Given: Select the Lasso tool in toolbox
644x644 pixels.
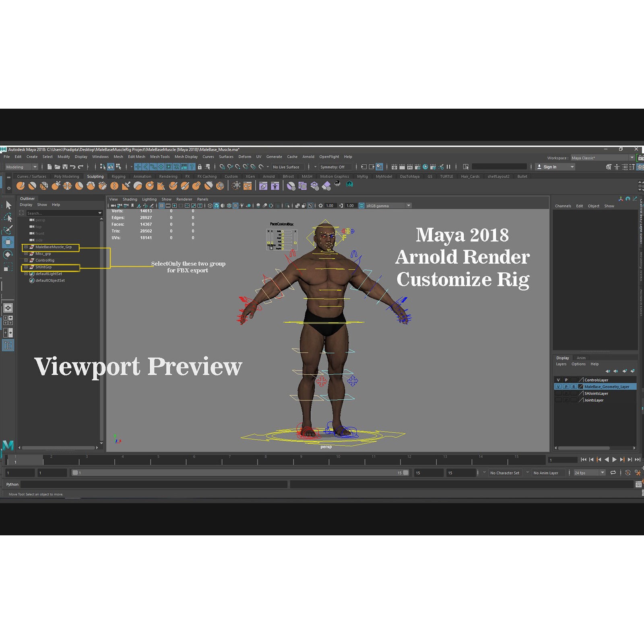Looking at the screenshot, I should tap(8, 218).
